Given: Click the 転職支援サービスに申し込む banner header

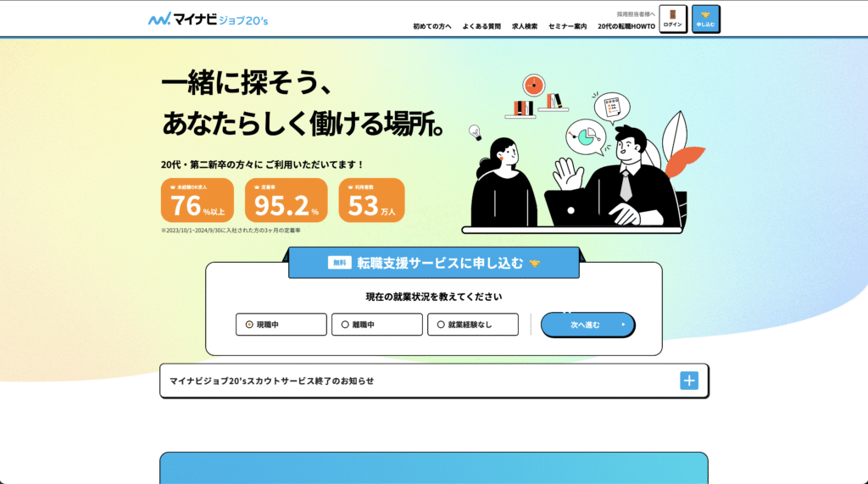Looking at the screenshot, I should point(434,263).
